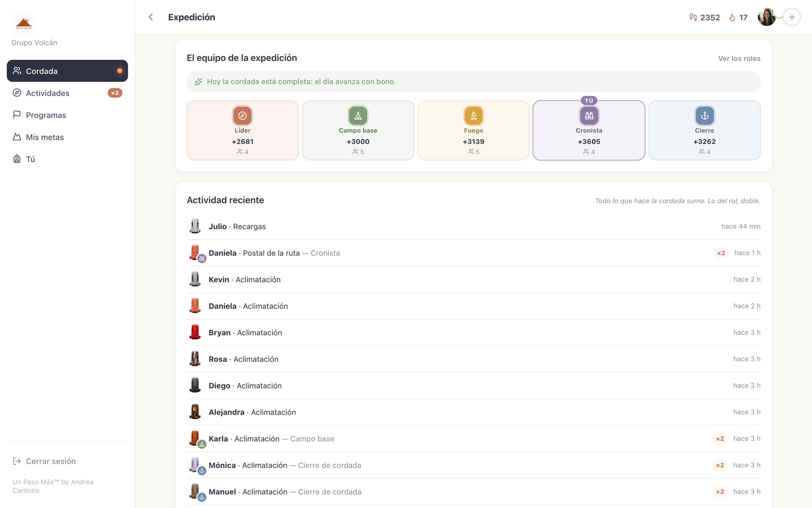Click the footsteps counter showing 2352
Screen dimensions: 812x508
[704, 17]
